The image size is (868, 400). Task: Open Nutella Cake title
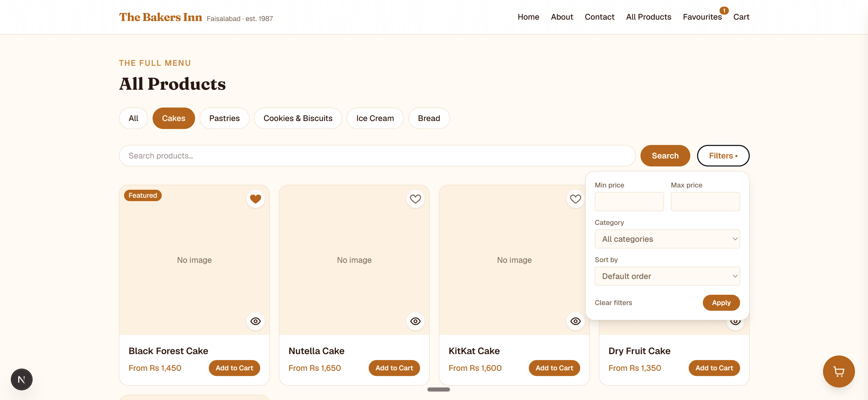pyautogui.click(x=316, y=351)
